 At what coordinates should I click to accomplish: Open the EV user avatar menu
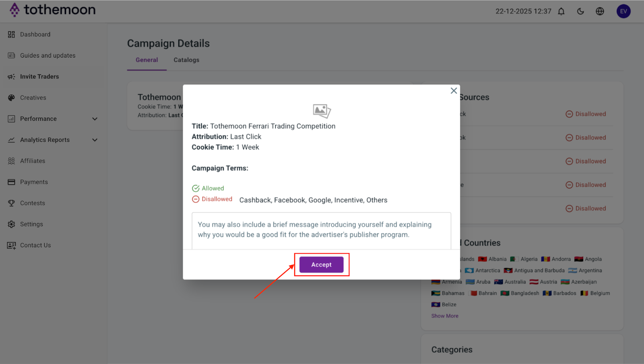[x=623, y=11]
